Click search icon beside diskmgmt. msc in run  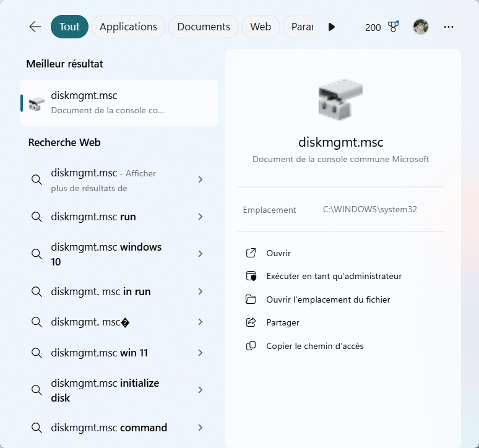37,291
